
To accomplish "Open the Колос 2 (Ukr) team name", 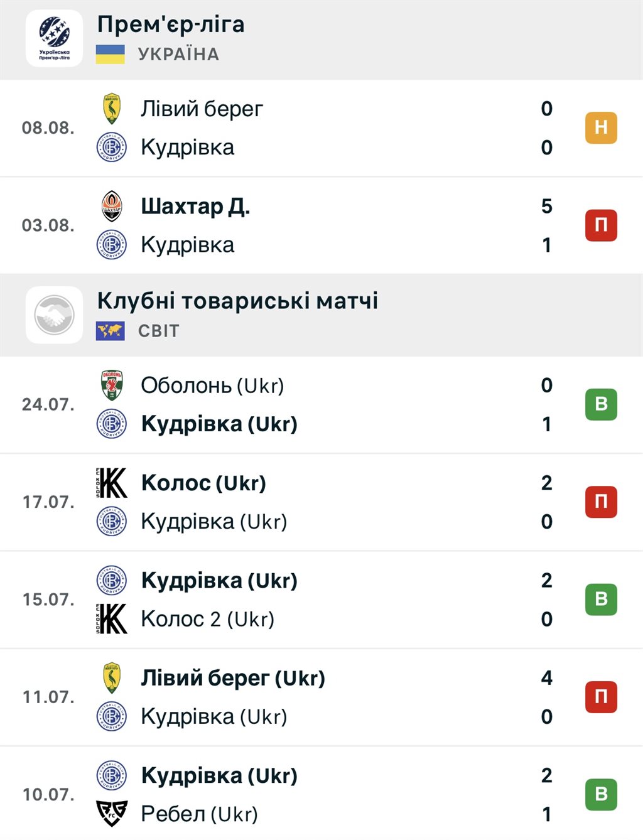I will [208, 618].
